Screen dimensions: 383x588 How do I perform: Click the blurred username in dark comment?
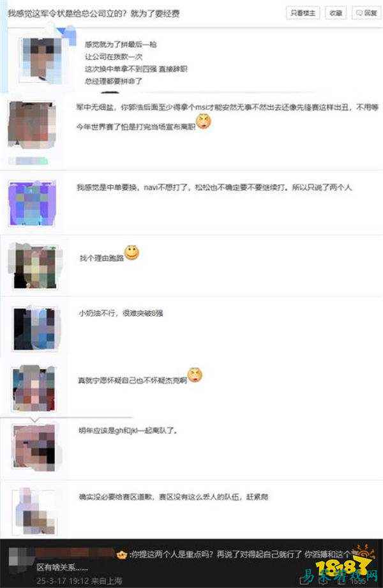click(x=75, y=554)
